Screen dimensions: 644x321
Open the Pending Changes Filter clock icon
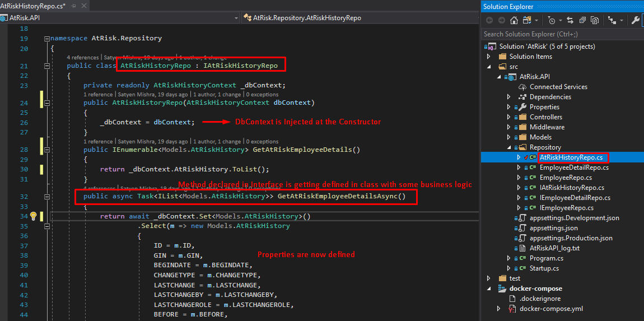[x=553, y=20]
